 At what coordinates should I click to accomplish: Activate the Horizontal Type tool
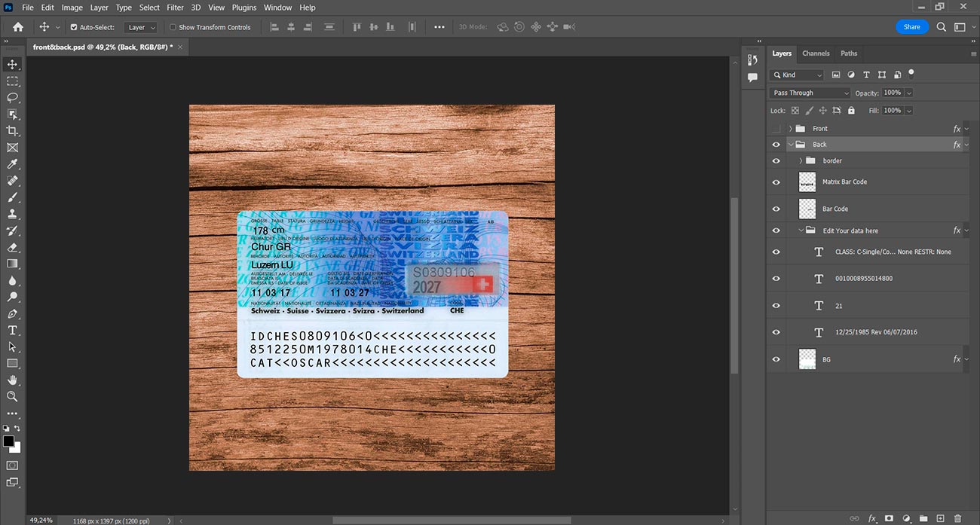(13, 331)
